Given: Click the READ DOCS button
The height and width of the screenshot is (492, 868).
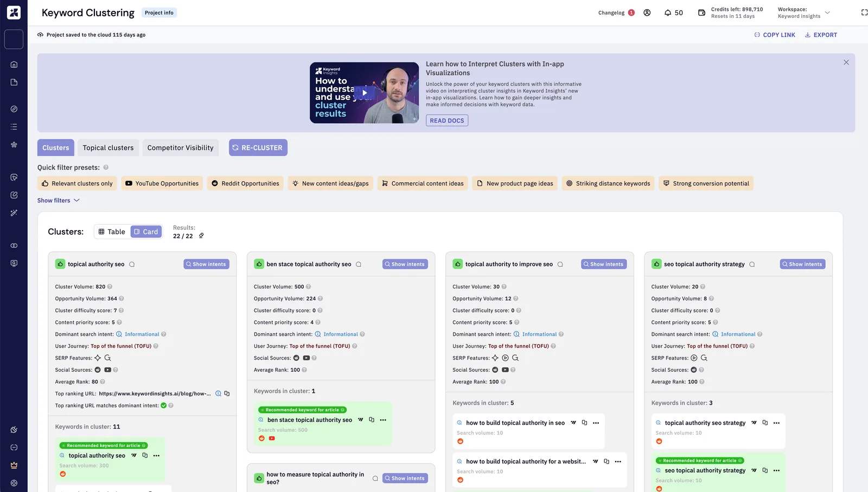Looking at the screenshot, I should 447,120.
